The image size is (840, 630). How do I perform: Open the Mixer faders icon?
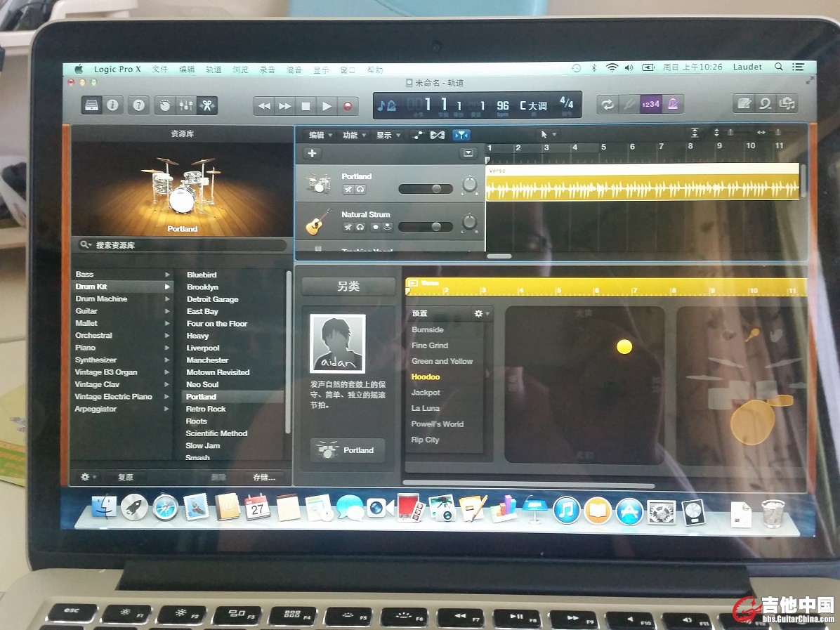coord(186,105)
